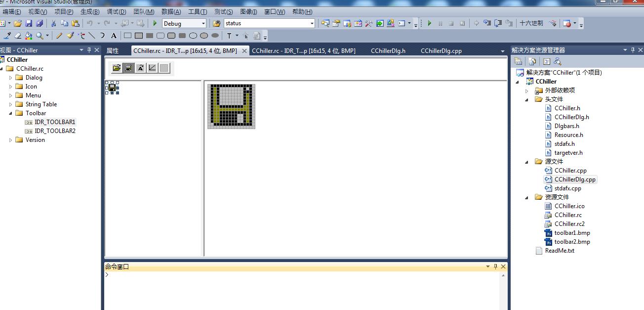
Task: Toggle pin on Solution Explorer panel
Action: pos(633,50)
